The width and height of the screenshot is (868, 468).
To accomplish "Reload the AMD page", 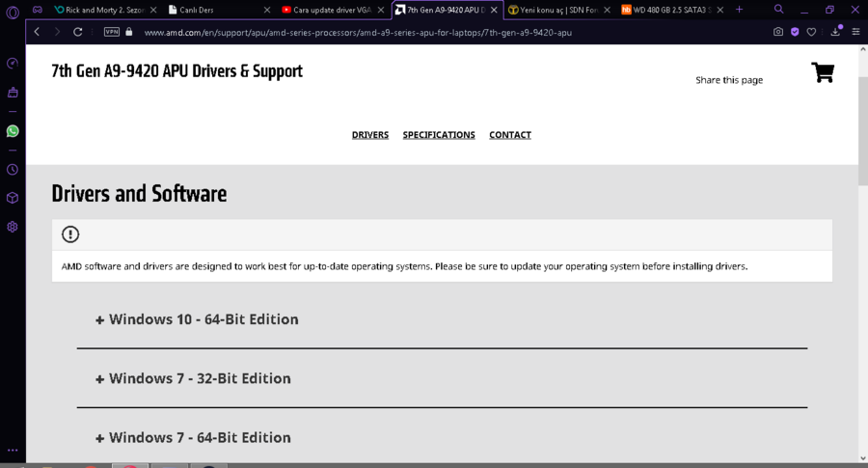I will pyautogui.click(x=77, y=32).
